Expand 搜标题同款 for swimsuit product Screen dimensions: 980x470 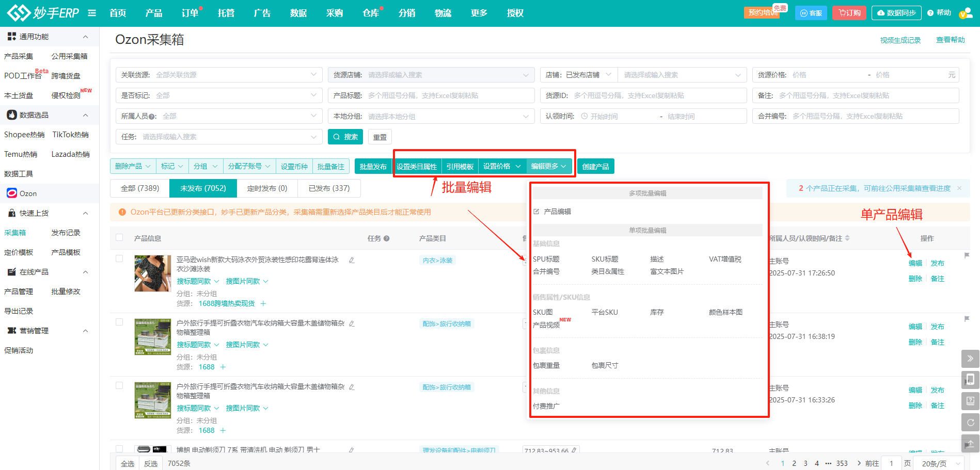coord(198,281)
